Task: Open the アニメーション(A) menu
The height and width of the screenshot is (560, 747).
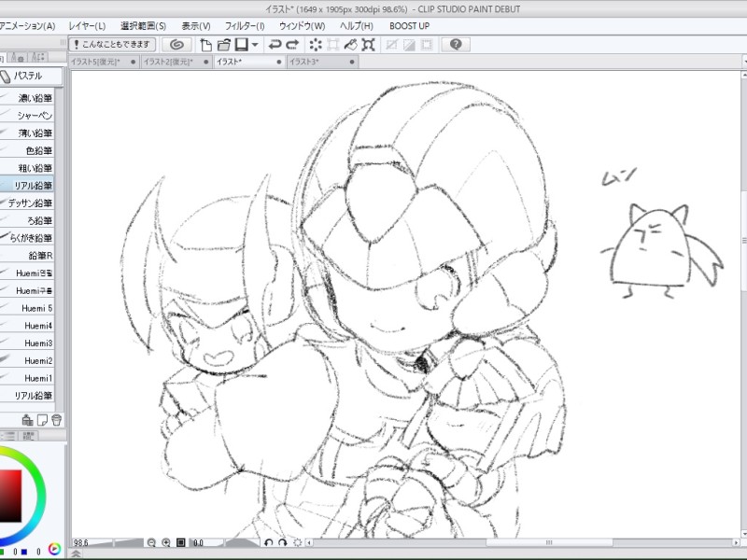Action: point(27,26)
